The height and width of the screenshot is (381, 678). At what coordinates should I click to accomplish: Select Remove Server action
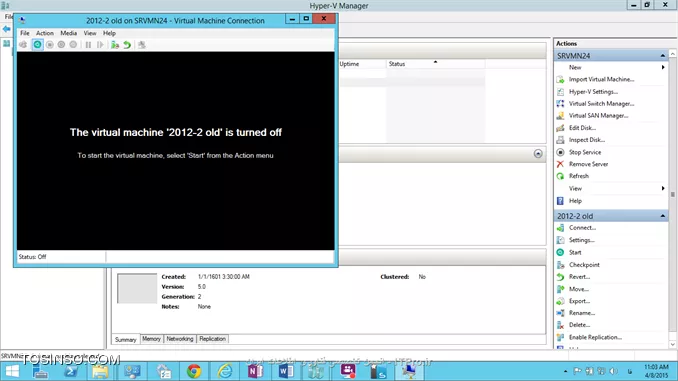pos(588,164)
